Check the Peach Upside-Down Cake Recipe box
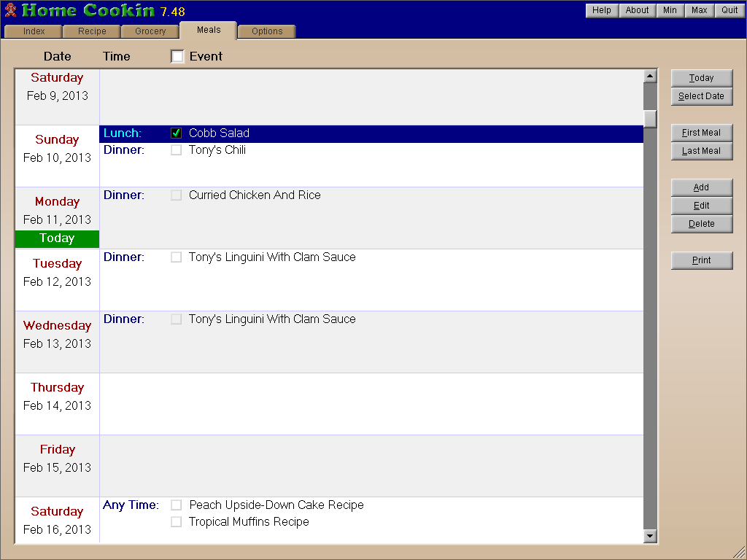This screenshot has height=560, width=747. coord(176,505)
